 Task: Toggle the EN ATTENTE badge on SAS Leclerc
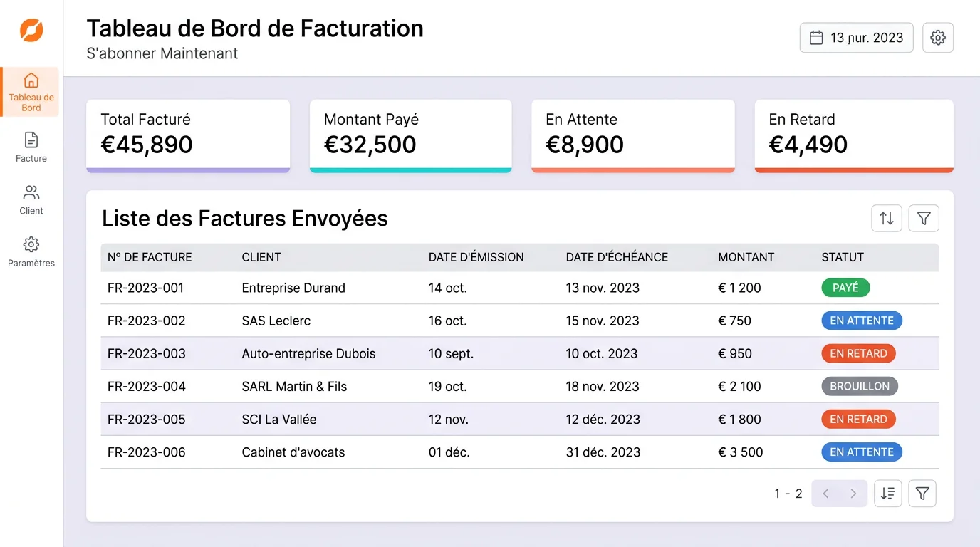point(862,321)
